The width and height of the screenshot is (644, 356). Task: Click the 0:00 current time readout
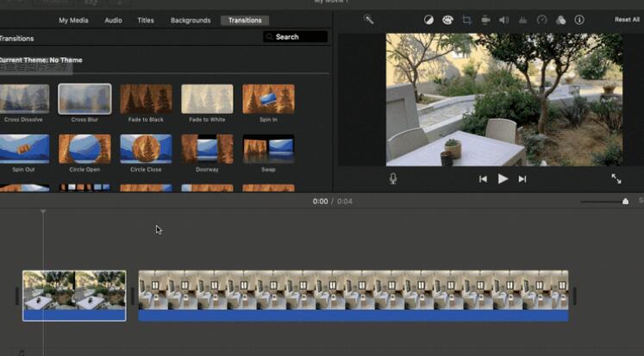coord(321,201)
